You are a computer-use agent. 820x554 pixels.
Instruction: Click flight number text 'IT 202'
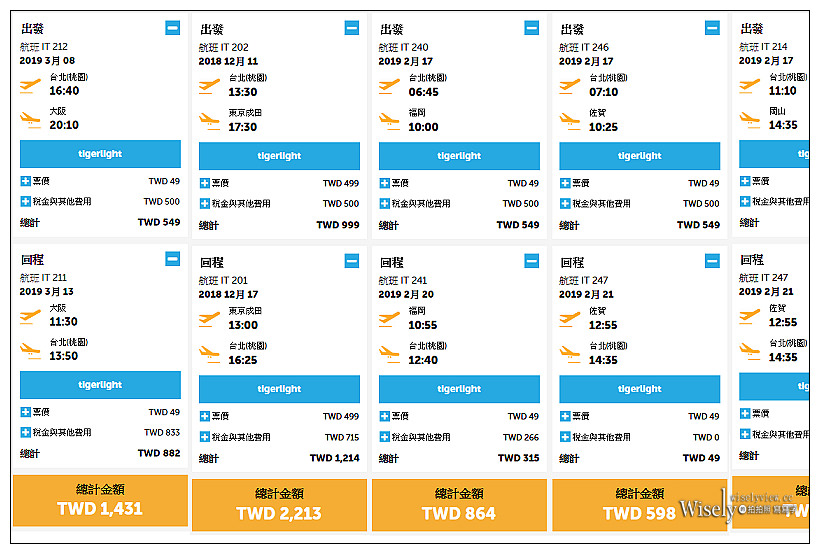234,47
